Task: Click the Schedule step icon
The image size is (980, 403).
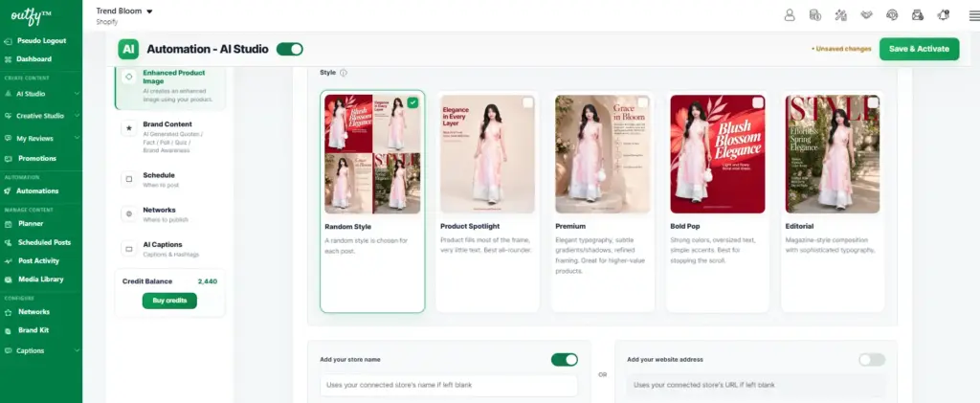Action: tap(129, 179)
